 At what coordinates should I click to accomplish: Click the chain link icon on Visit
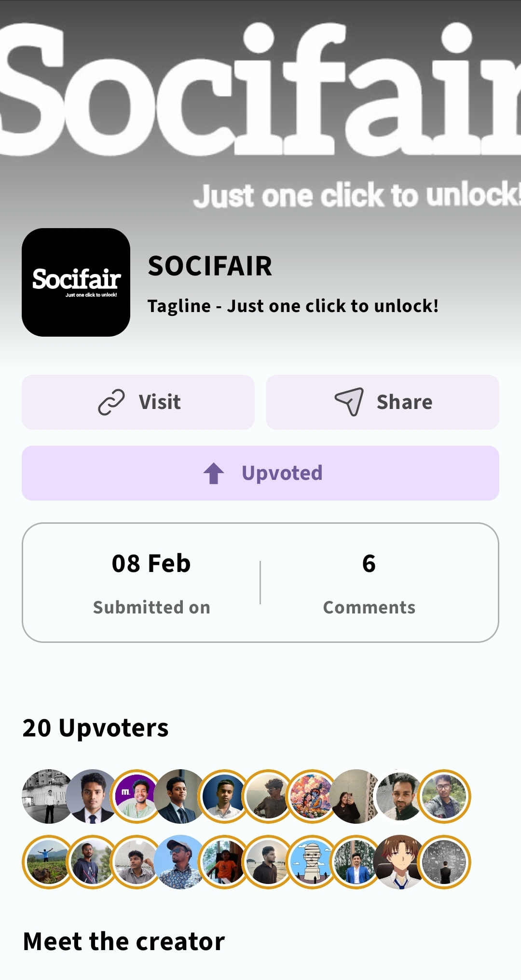coord(111,402)
